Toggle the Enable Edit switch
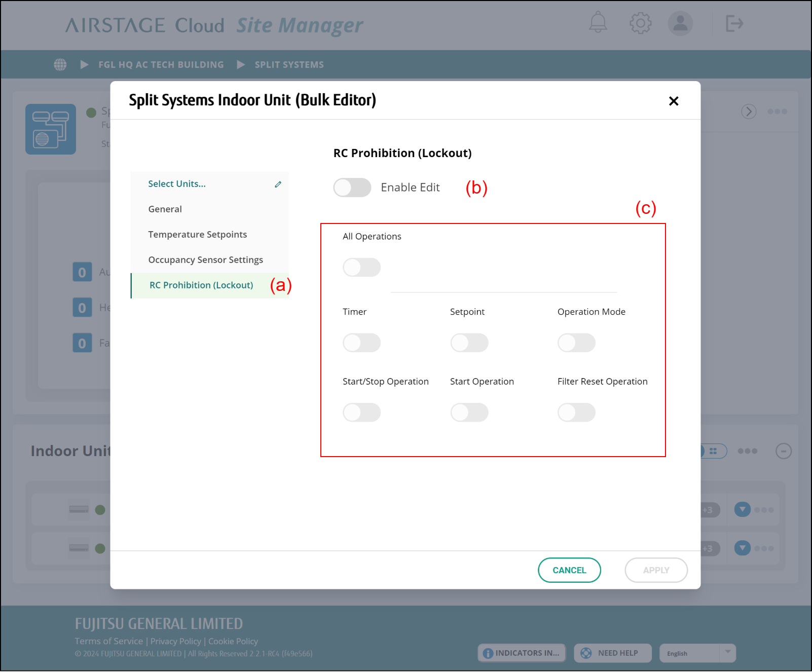 [352, 188]
